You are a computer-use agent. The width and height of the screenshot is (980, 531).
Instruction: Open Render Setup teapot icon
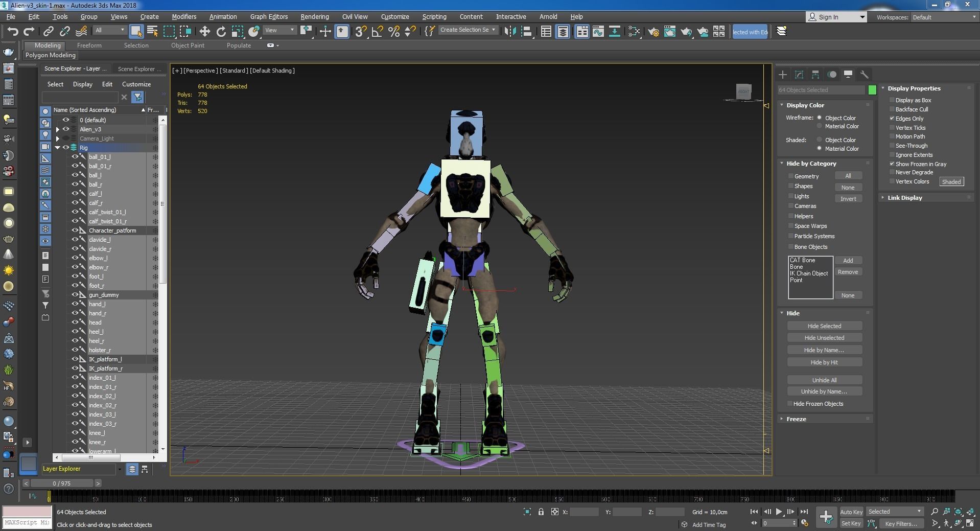[653, 32]
